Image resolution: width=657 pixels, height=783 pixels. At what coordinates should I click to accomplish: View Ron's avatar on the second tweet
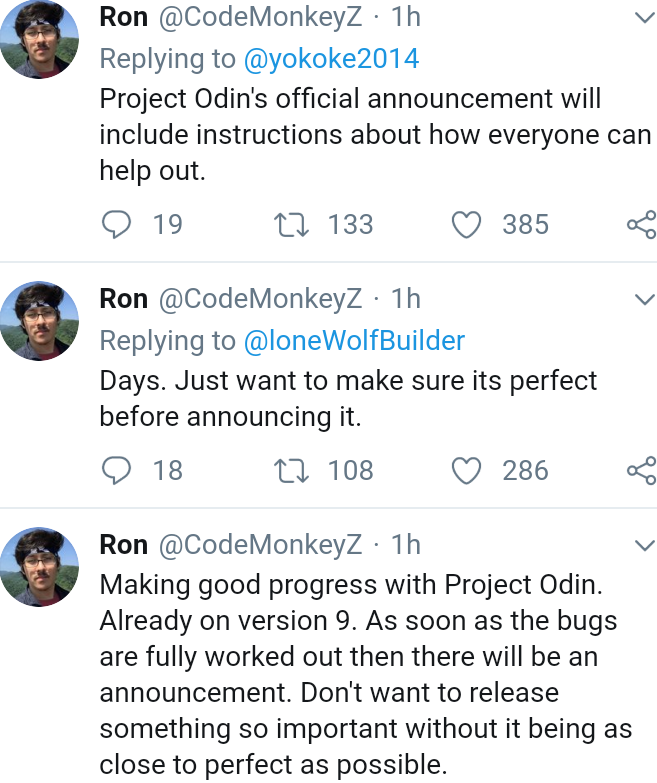pos(39,321)
